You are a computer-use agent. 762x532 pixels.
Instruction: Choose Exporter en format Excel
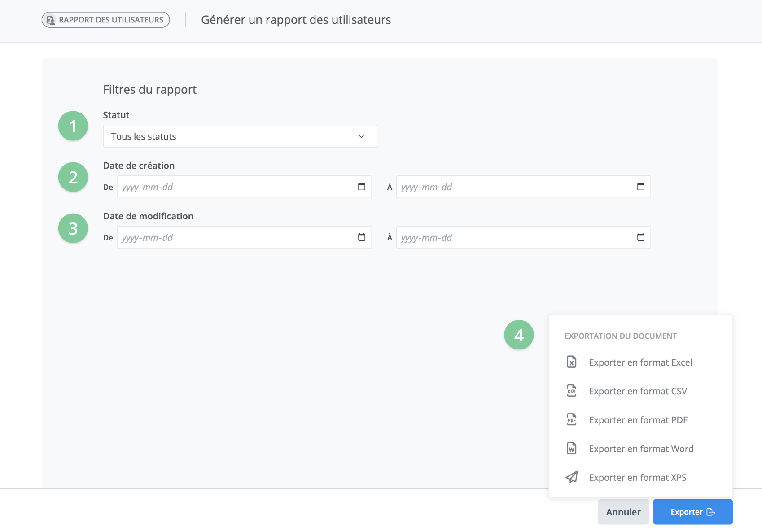[x=640, y=362]
